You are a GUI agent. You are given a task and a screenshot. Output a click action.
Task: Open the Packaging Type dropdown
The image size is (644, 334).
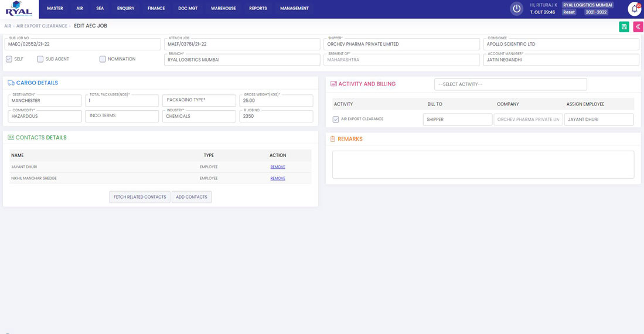point(199,100)
